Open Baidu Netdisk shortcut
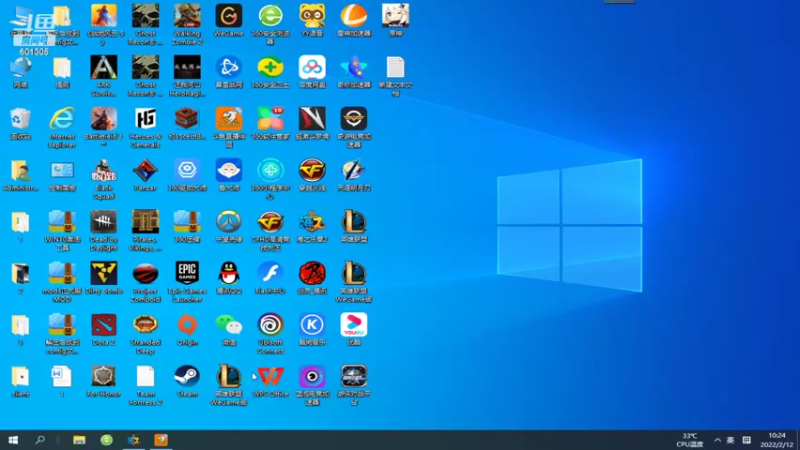This screenshot has height=450, width=800. [312, 72]
